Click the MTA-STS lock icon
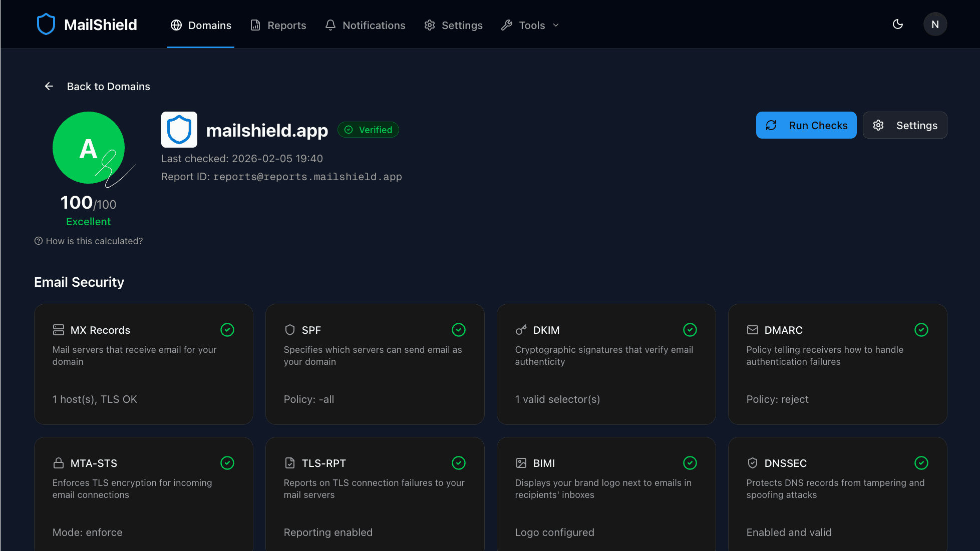 (x=59, y=463)
